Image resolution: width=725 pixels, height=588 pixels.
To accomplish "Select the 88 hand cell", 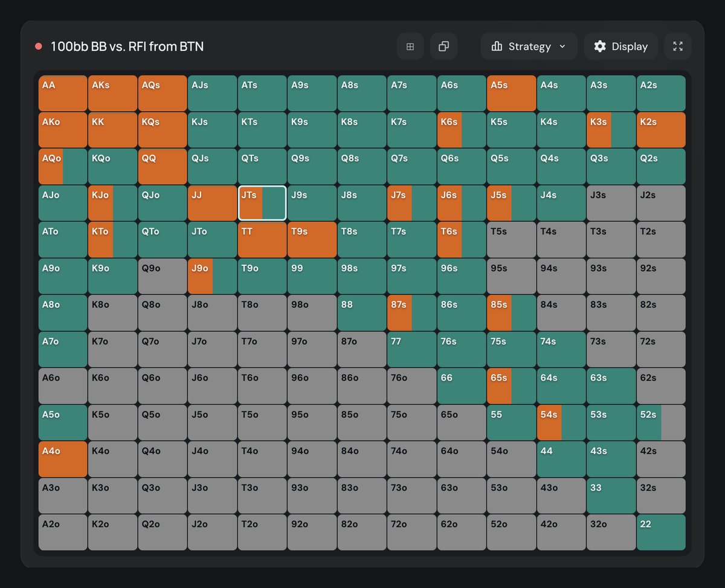I will (x=362, y=313).
